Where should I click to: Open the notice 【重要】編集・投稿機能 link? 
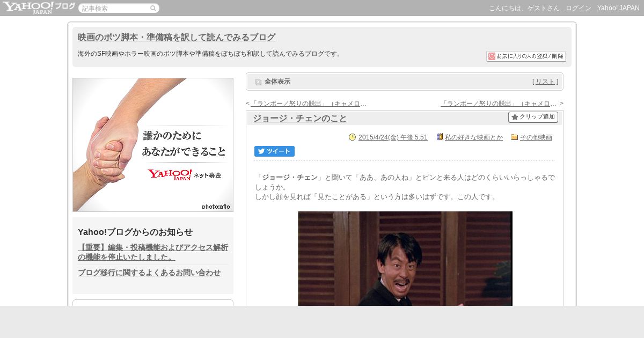pyautogui.click(x=153, y=252)
